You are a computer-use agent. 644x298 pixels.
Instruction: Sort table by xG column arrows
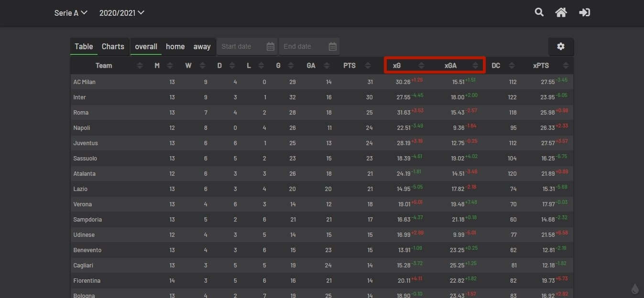point(421,65)
